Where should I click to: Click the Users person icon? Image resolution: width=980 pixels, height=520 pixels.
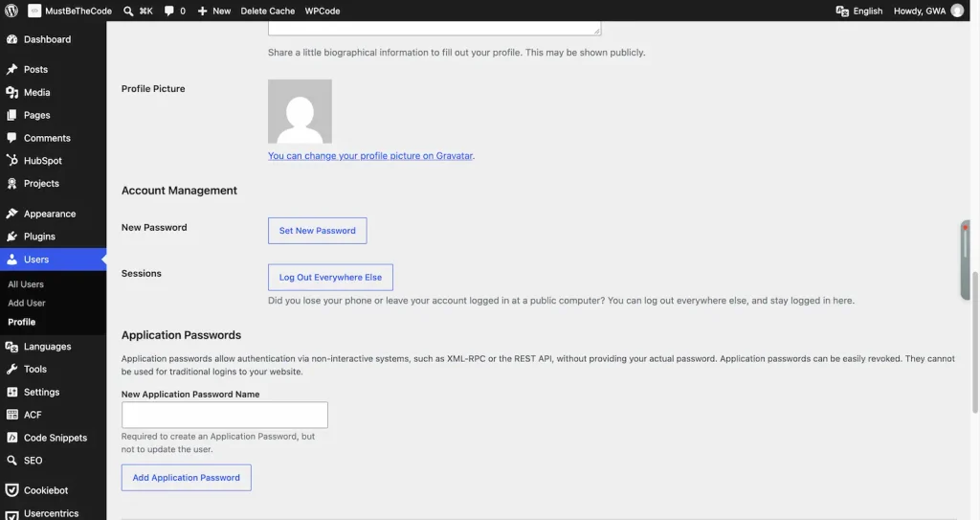[x=11, y=260]
